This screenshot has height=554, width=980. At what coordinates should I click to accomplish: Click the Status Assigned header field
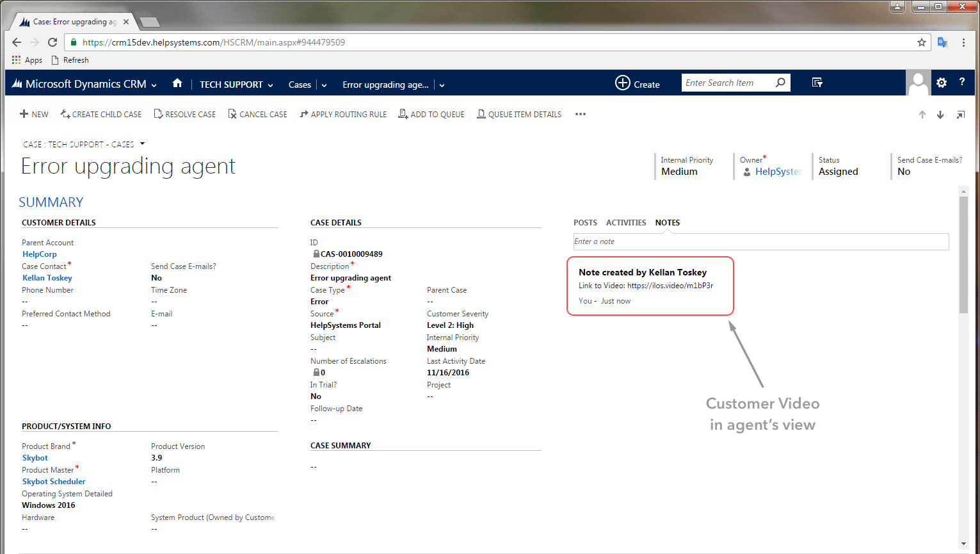838,166
